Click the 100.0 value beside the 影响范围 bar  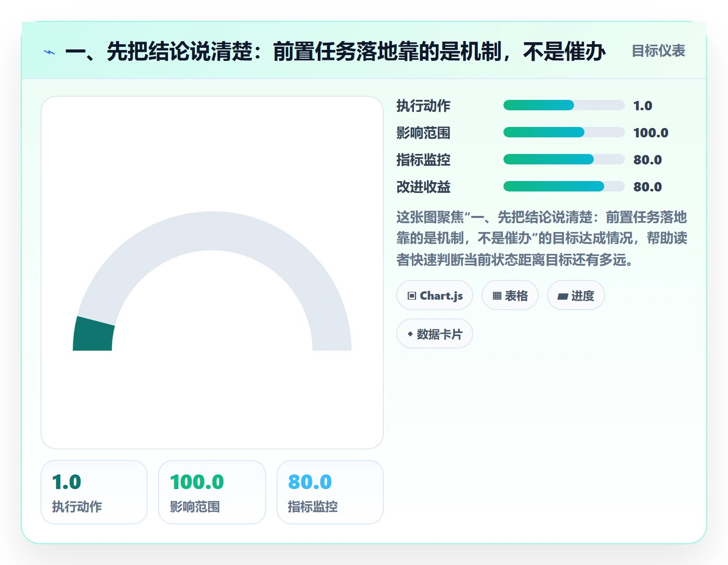coord(651,133)
